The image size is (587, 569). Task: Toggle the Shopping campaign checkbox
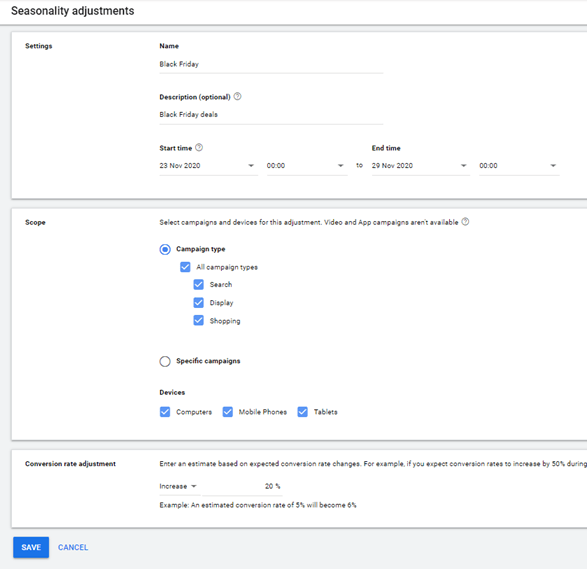click(x=198, y=320)
